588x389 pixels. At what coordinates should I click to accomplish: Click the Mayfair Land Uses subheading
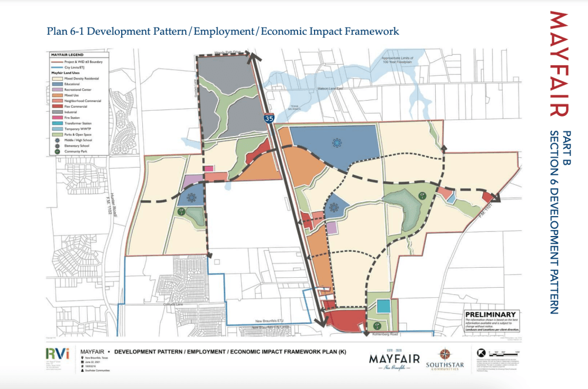[x=65, y=73]
